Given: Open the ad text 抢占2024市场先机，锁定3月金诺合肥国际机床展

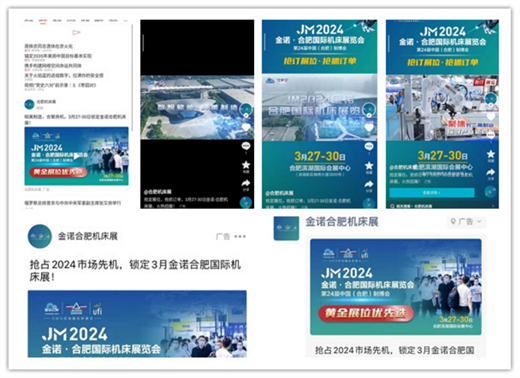Looking at the screenshot, I should tap(135, 271).
